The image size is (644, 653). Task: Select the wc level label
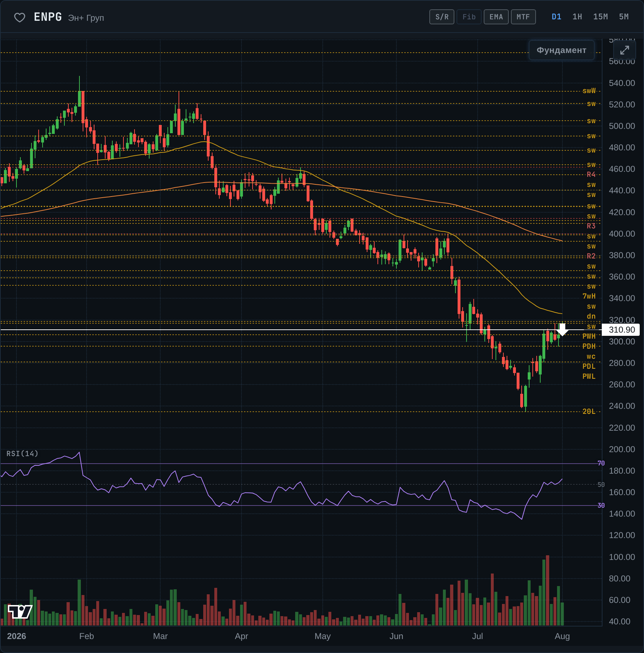pyautogui.click(x=591, y=356)
